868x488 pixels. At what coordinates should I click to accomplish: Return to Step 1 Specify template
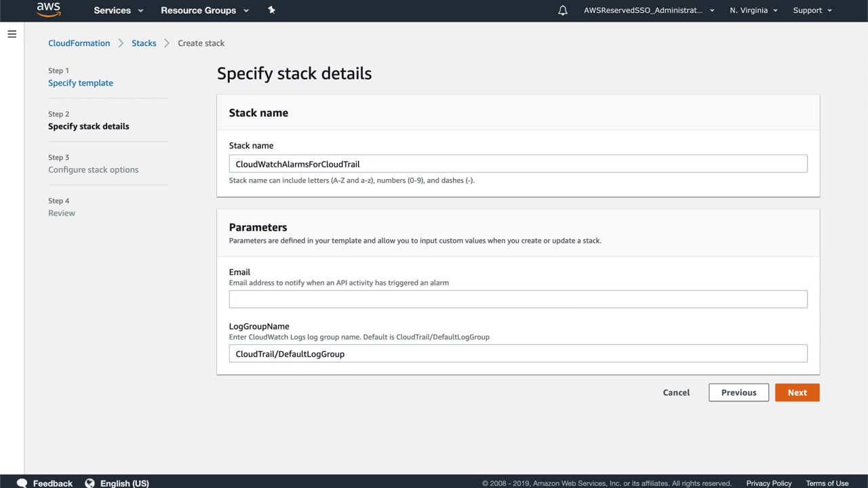(x=81, y=83)
